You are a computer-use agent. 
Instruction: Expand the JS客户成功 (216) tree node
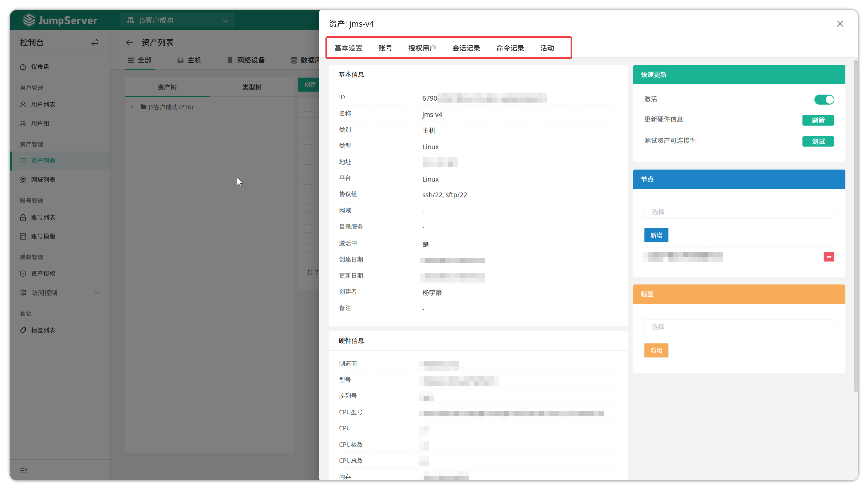click(x=132, y=107)
